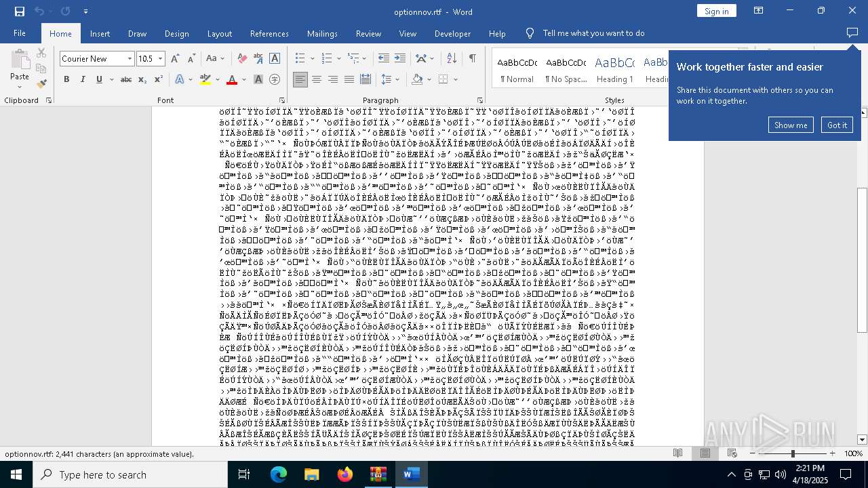The height and width of the screenshot is (488, 868).
Task: Justify the paragraph text
Action: (x=349, y=79)
